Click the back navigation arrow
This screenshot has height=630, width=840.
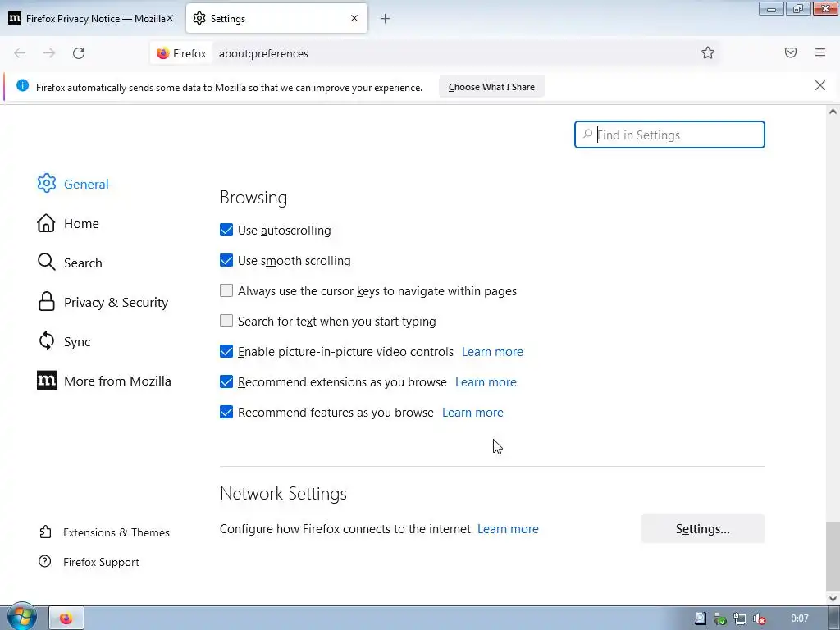tap(20, 53)
